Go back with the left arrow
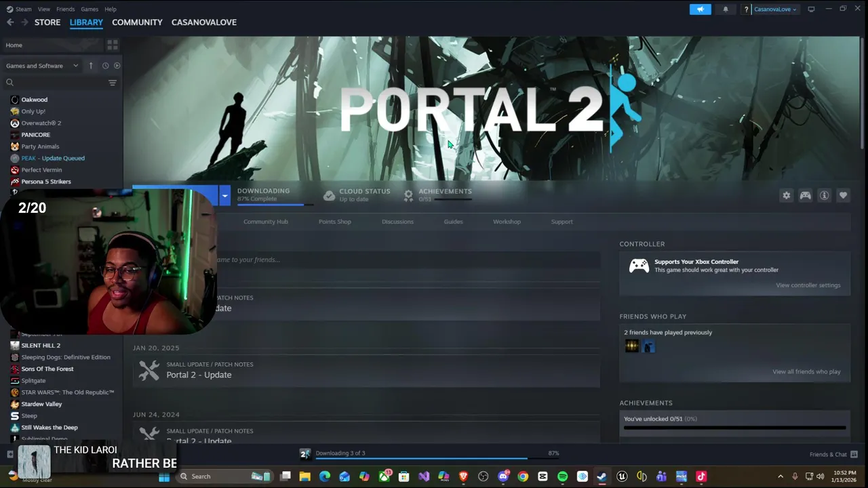Screen dimensions: 868x488 pos(10,22)
